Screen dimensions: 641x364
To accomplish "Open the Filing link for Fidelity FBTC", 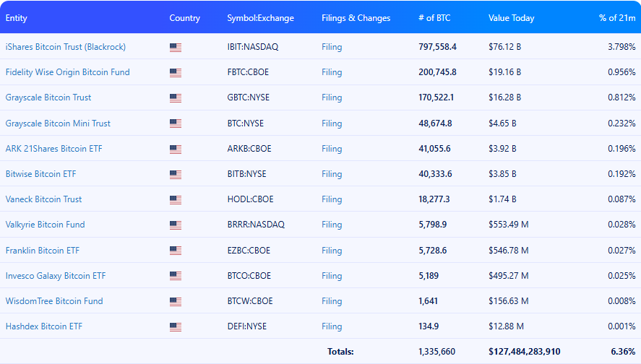I will 332,72.
